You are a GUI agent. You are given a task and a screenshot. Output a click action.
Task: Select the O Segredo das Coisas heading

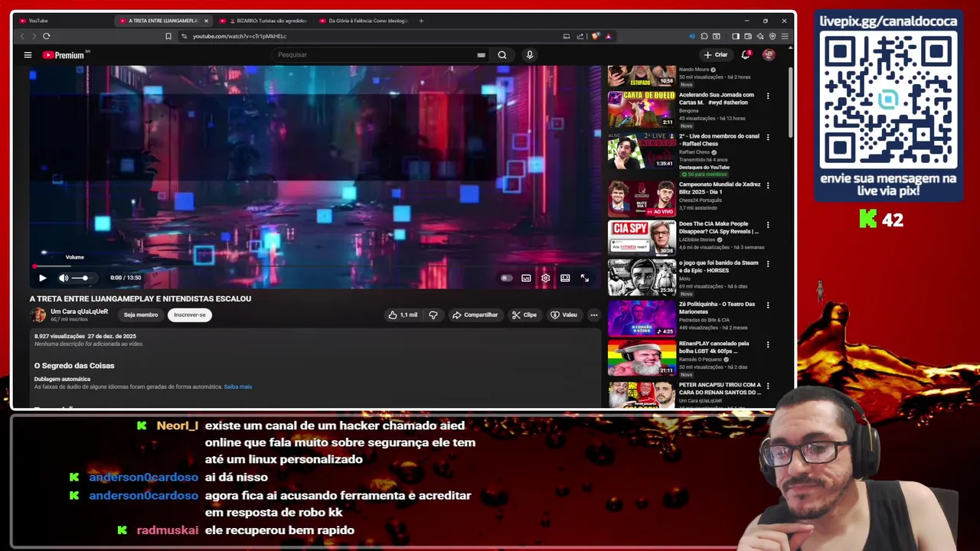click(74, 366)
